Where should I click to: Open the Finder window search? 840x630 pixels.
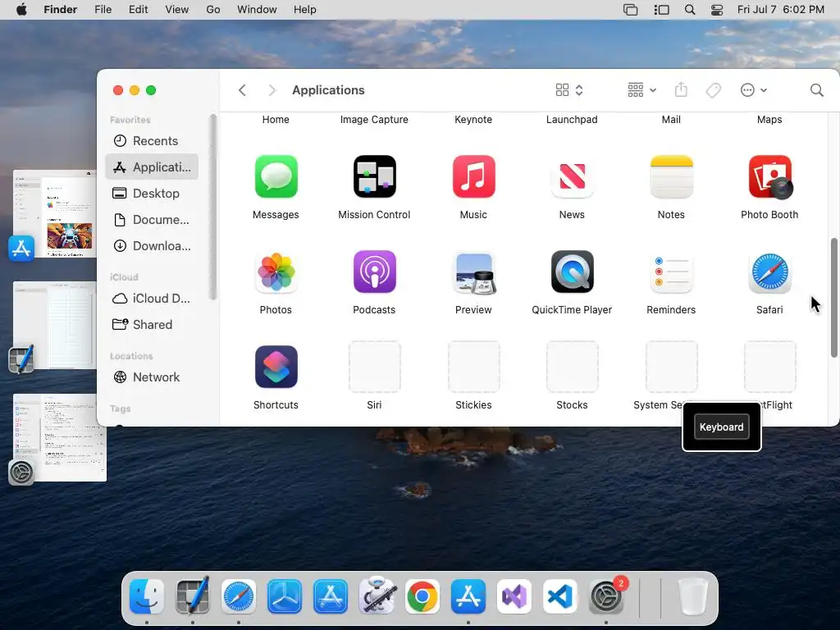816,90
